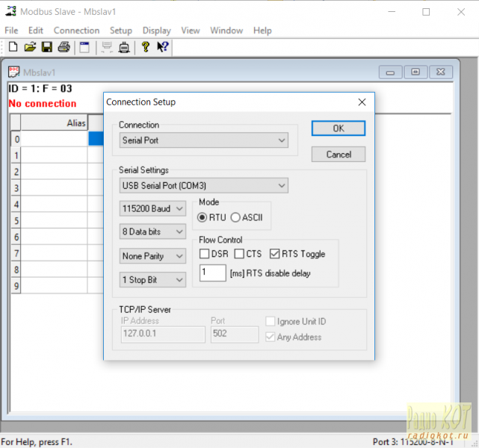Select row 4 header in the table
The width and height of the screenshot is (479, 448).
pos(16,204)
